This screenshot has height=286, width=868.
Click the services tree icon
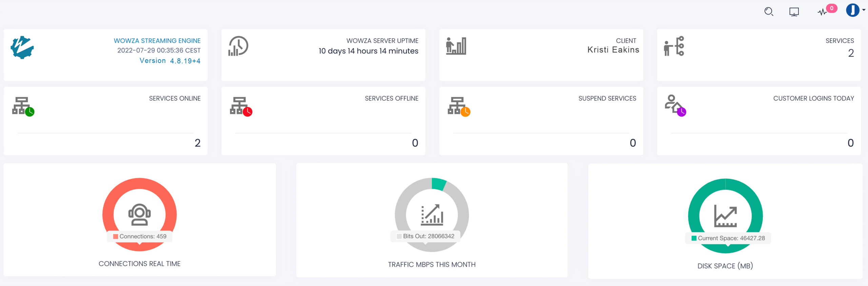tap(674, 46)
